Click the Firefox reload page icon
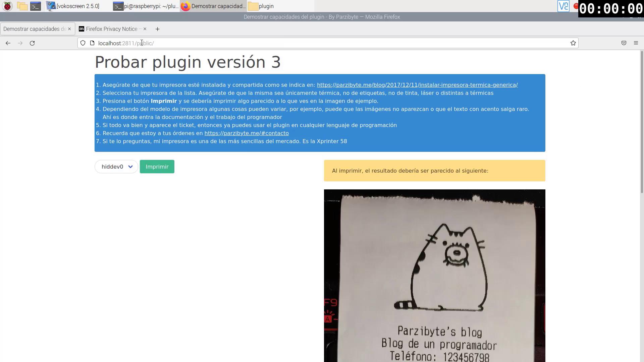 pyautogui.click(x=32, y=43)
